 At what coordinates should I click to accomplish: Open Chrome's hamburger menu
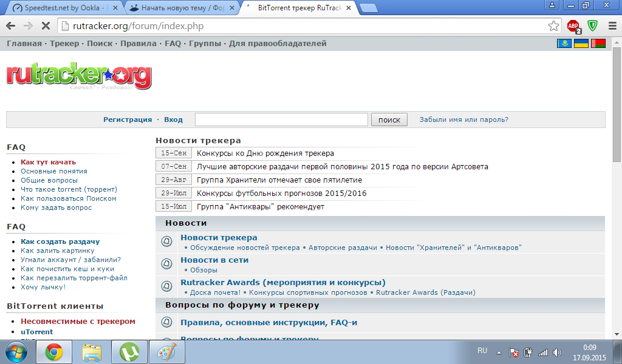(610, 26)
